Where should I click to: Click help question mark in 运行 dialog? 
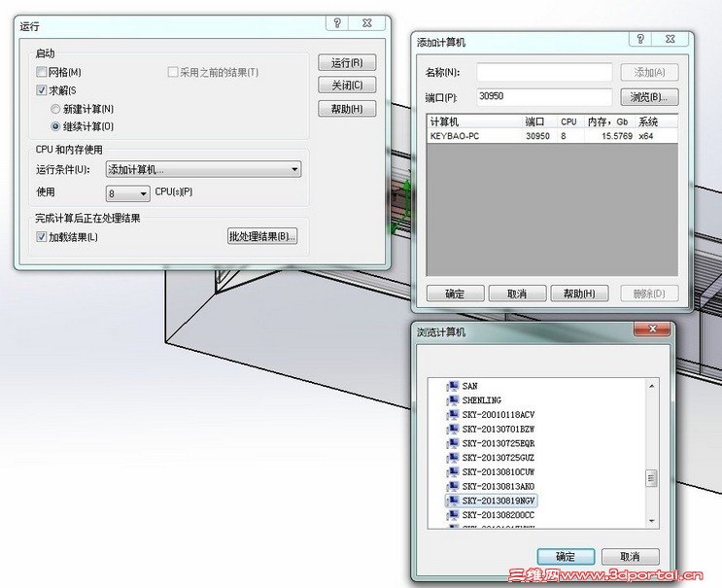[x=337, y=23]
